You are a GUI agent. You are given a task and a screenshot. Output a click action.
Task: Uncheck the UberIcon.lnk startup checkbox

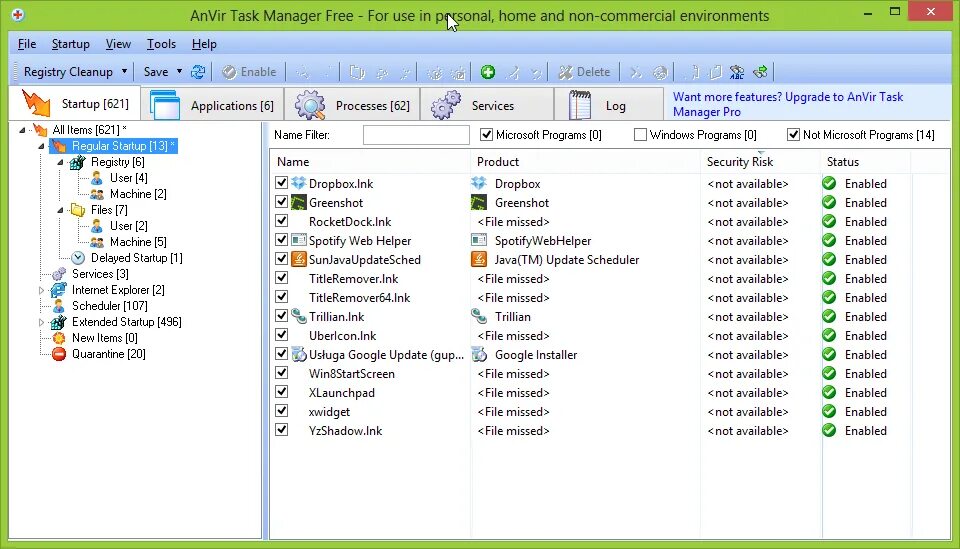coord(281,334)
